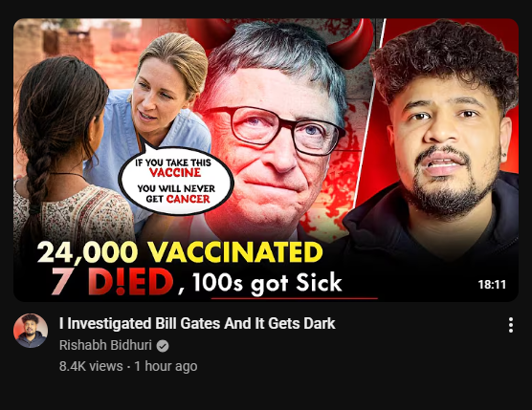
Task: Click the '24,000 VACCINATED' thumbnail text
Action: 180,252
